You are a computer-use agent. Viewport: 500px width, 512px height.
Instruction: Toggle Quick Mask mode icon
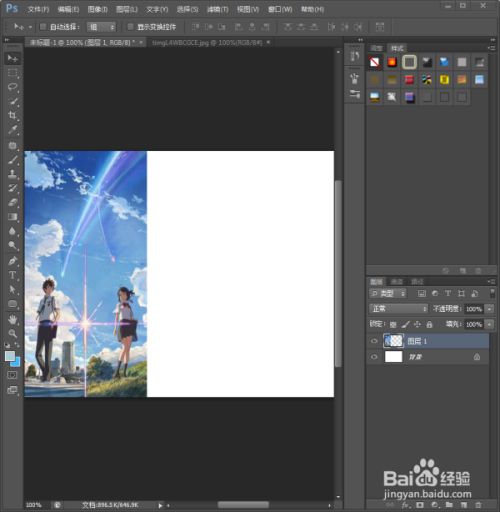12,376
